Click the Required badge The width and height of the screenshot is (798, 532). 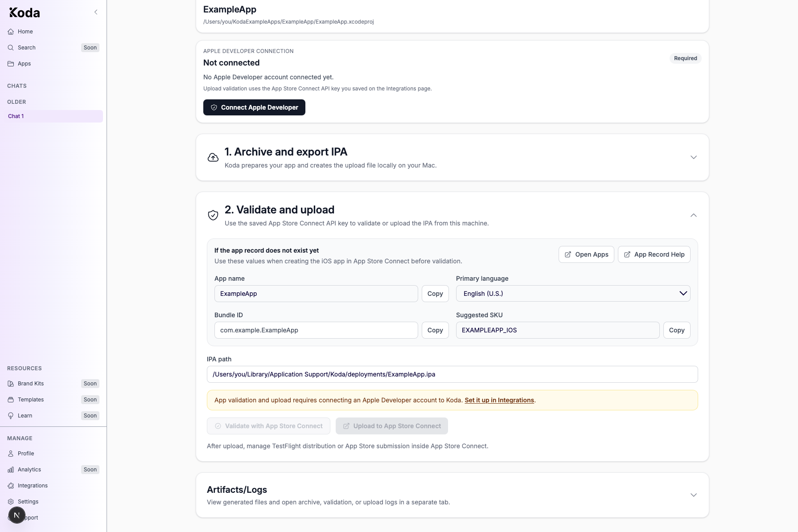[685, 58]
